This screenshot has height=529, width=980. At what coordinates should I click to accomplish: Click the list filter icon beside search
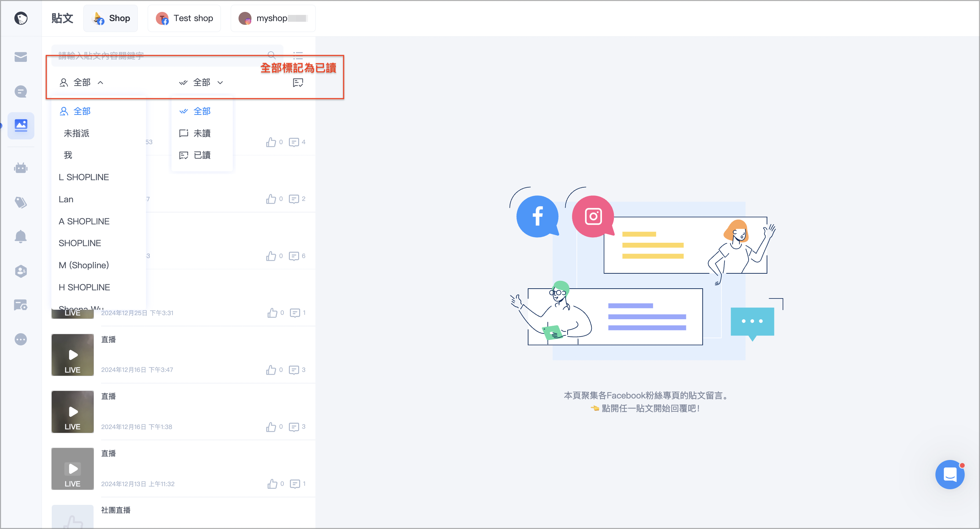[298, 55]
